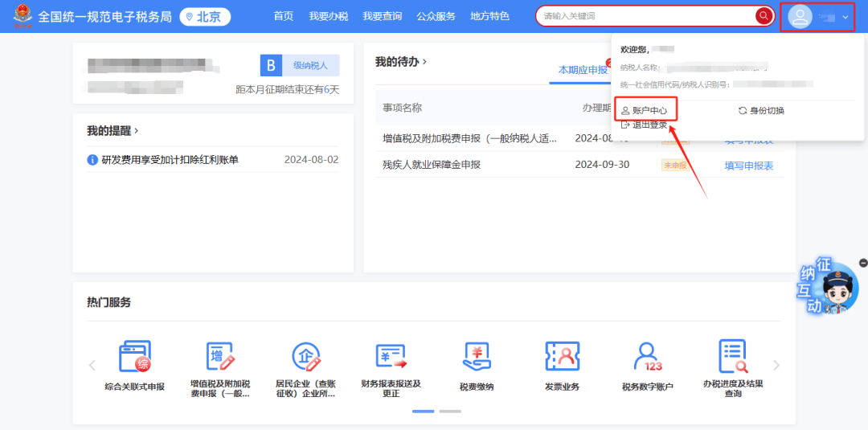
Task: Open the 居民企业所得税 service icon
Action: click(x=305, y=356)
